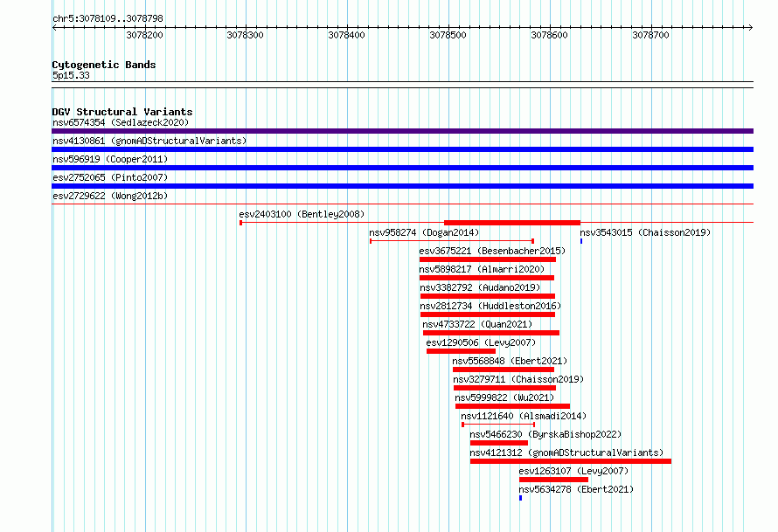Click red bar under nsv2812734 Huddleston2016

pos(488,314)
